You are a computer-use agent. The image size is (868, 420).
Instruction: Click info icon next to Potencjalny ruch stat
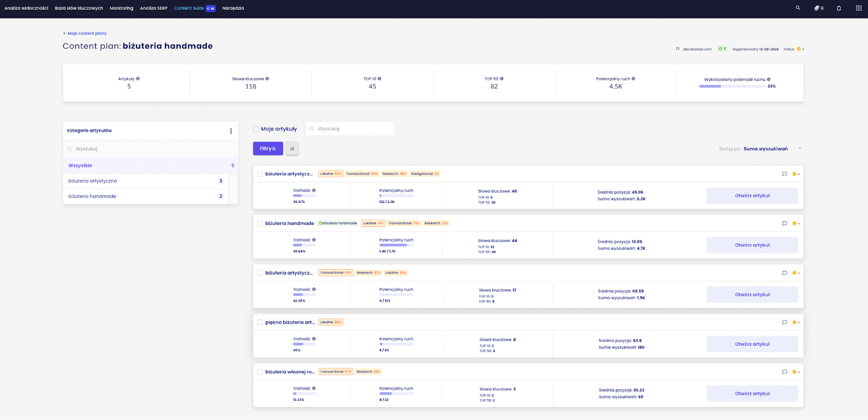633,79
